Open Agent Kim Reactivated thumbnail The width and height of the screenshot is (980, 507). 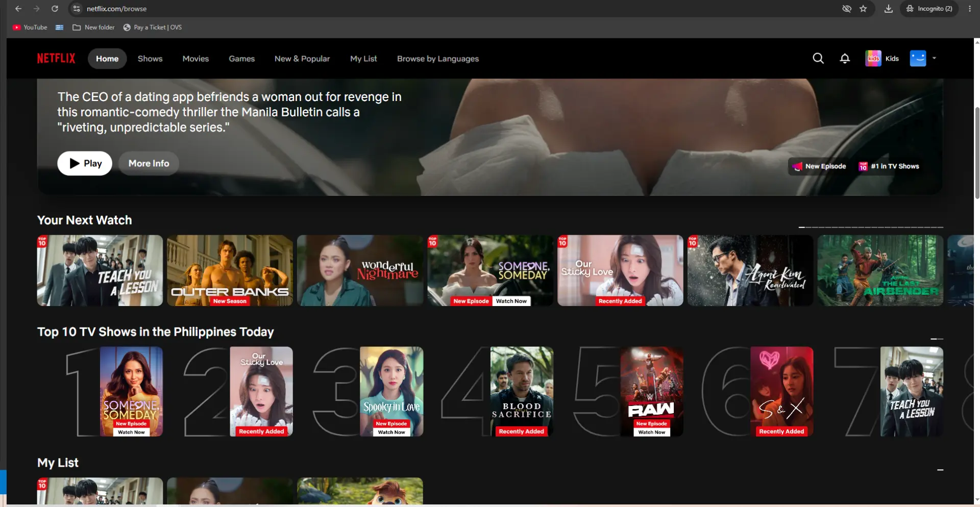point(750,270)
